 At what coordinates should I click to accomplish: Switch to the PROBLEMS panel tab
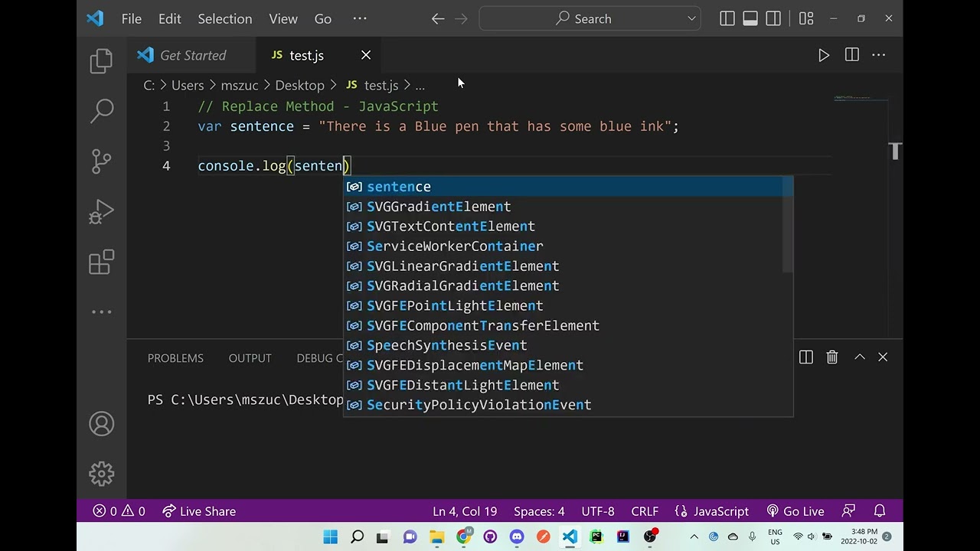(x=175, y=358)
